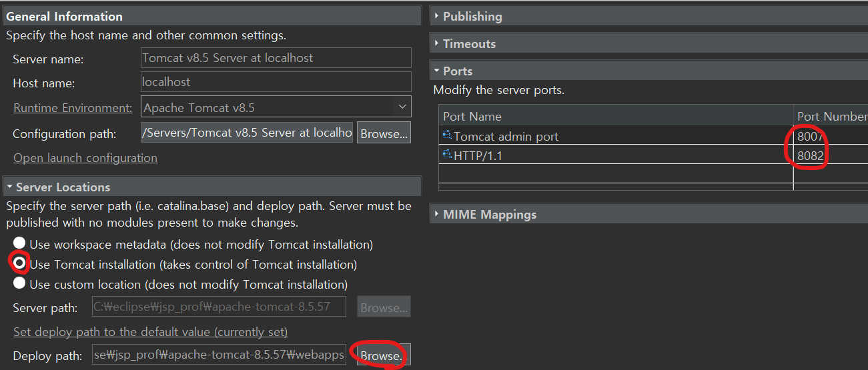Click the disabled Server path Browse button
This screenshot has width=868, height=370.
pos(384,307)
